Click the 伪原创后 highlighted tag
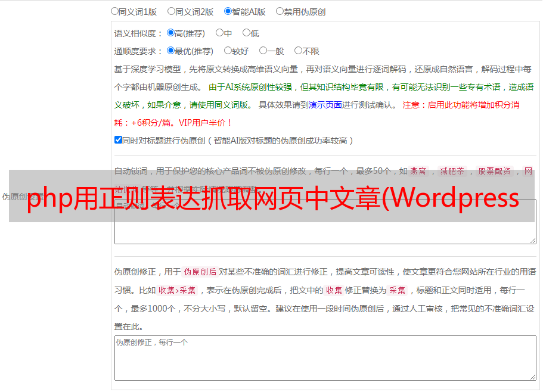 200,272
